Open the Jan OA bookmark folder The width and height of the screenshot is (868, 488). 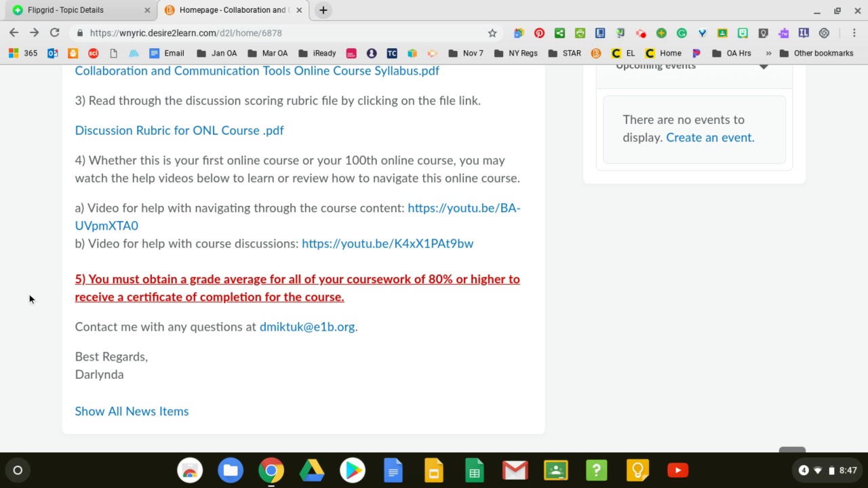(x=216, y=53)
